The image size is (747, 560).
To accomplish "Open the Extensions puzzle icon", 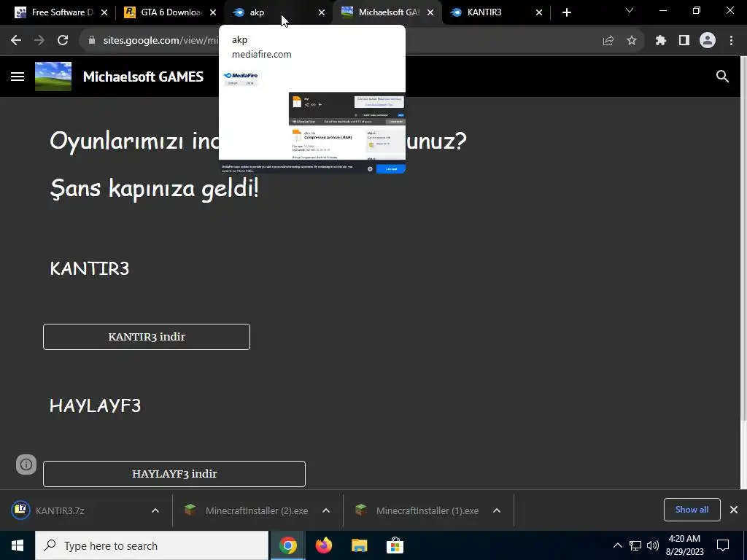I will coord(660,41).
